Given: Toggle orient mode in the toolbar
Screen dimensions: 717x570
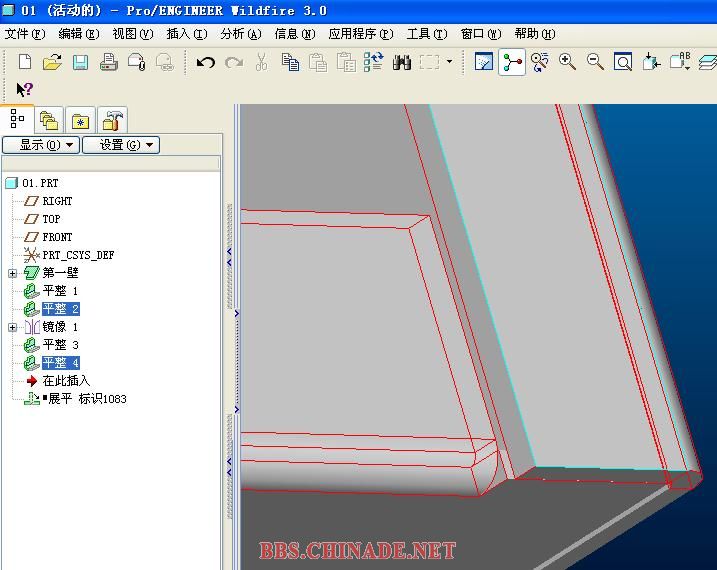Looking at the screenshot, I should click(540, 62).
